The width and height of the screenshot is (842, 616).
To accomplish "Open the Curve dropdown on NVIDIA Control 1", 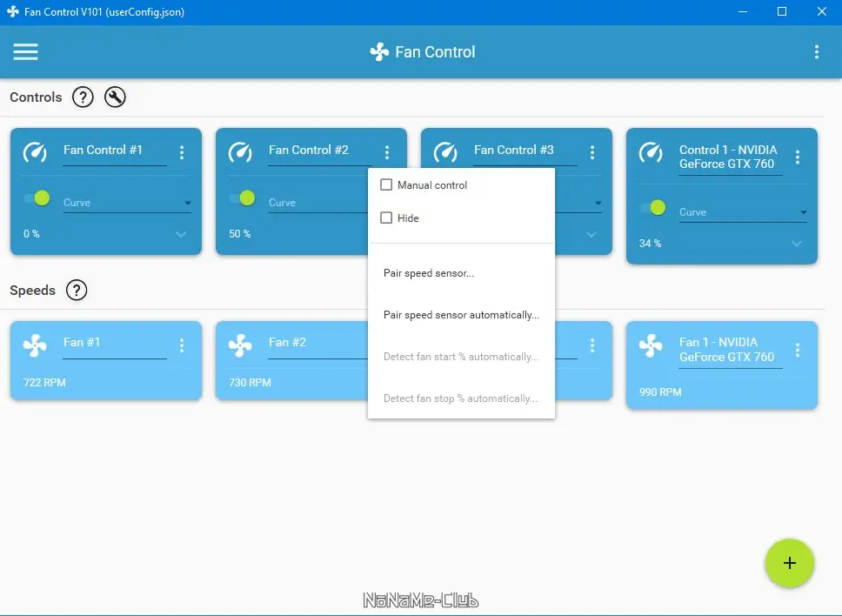I will (x=743, y=212).
